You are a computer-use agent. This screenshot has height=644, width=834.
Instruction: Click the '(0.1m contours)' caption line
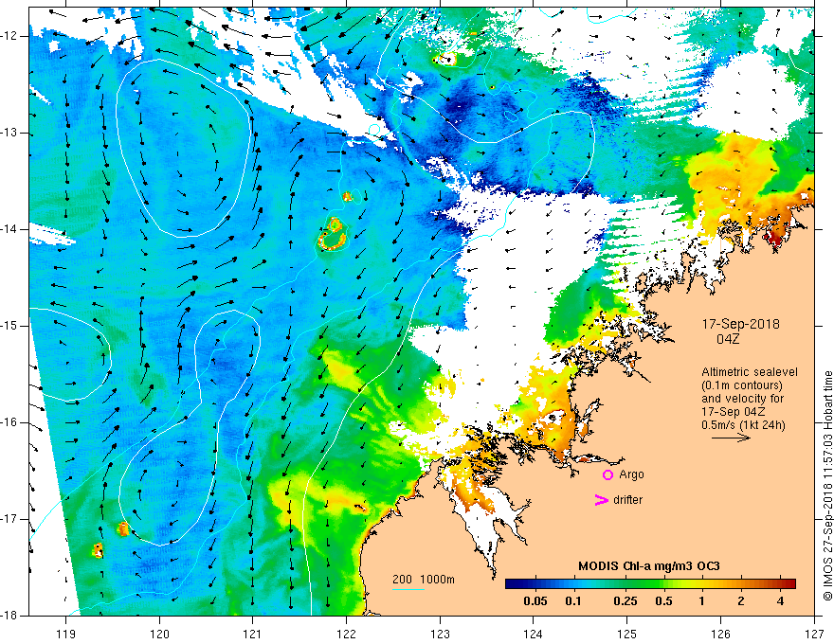pos(742,385)
